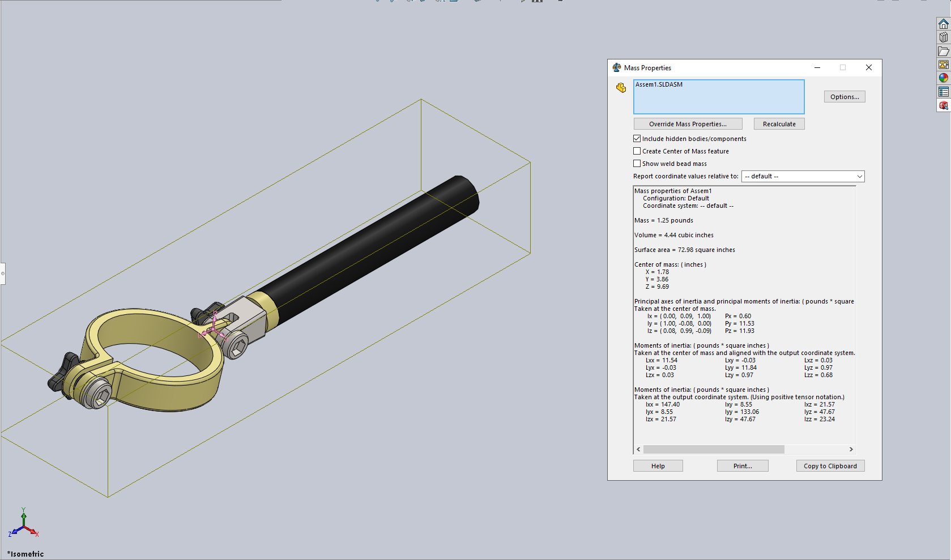Open the View Palette pane
The image size is (951, 560).
pos(943,65)
